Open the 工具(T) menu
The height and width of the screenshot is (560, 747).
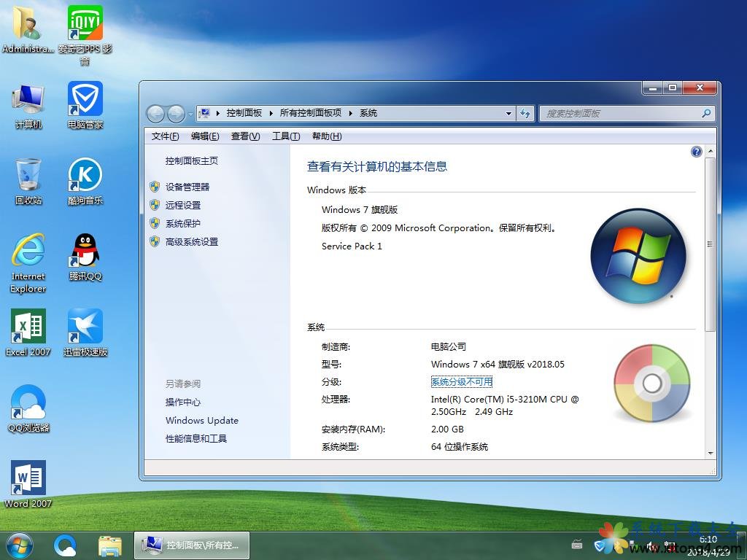pos(285,136)
